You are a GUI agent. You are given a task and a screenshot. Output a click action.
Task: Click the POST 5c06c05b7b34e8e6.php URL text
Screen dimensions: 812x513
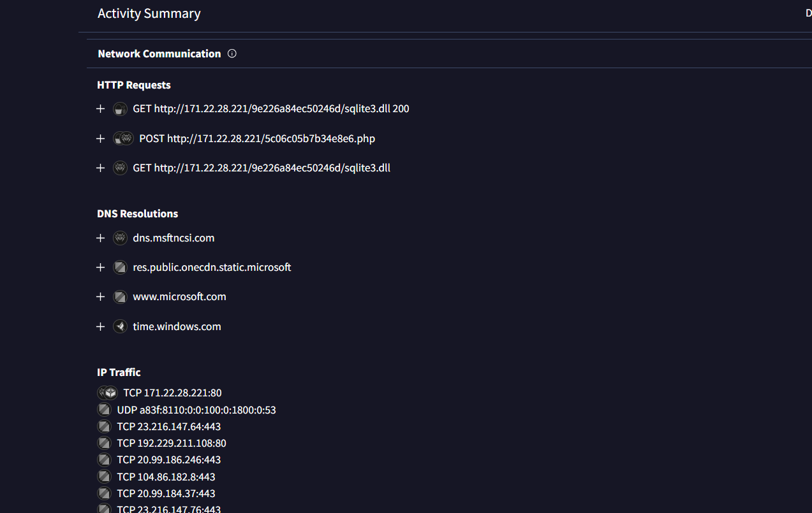[x=257, y=138]
